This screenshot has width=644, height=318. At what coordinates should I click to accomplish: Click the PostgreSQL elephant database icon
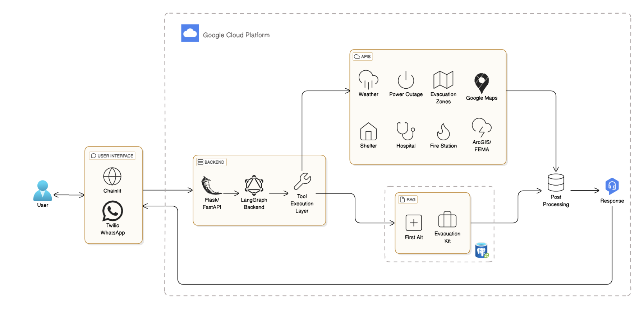(482, 250)
